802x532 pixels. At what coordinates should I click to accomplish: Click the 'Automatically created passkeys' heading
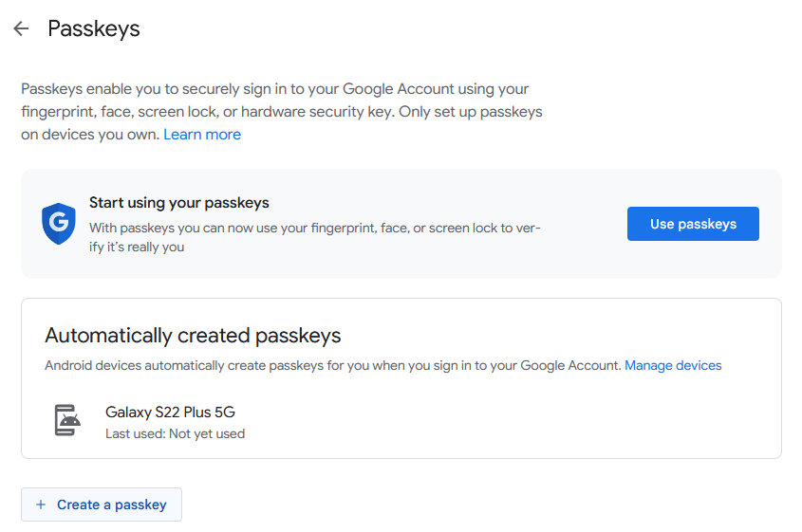tap(193, 336)
